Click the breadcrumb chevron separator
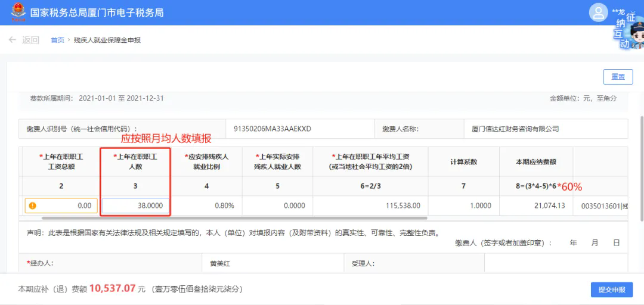 point(69,40)
